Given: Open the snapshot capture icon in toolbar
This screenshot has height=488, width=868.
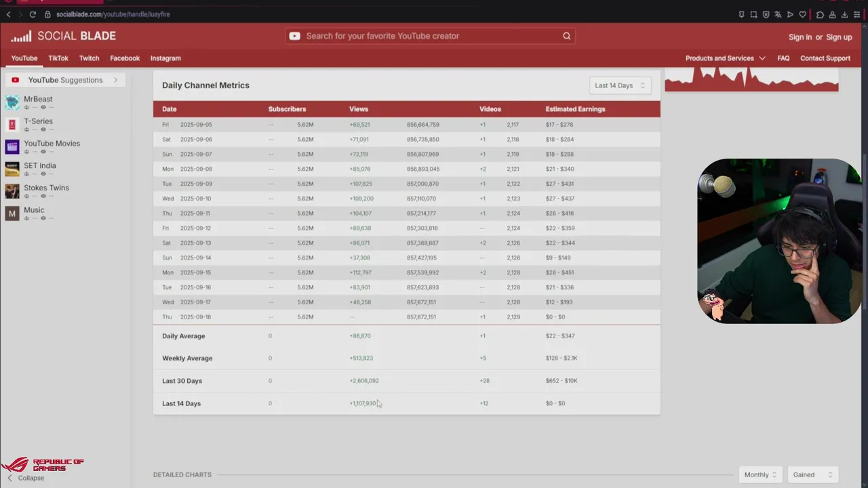Looking at the screenshot, I should (753, 14).
